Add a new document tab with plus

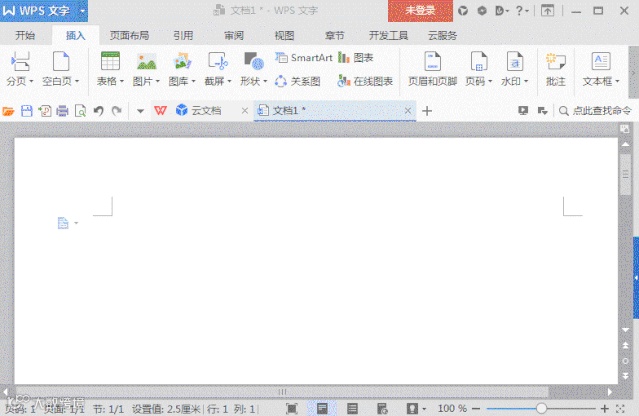tap(427, 111)
